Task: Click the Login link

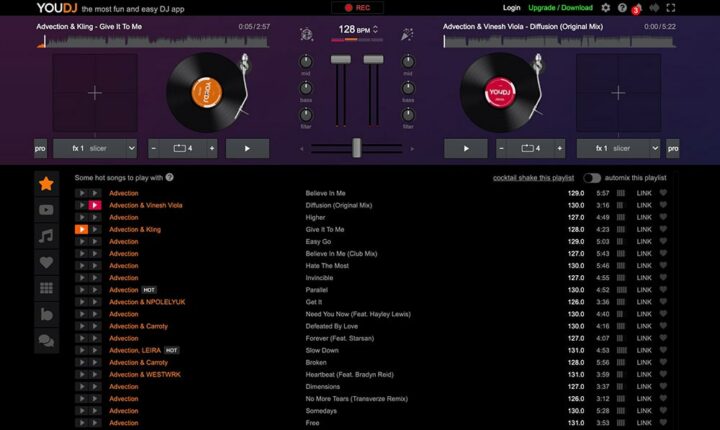Action: (511, 8)
